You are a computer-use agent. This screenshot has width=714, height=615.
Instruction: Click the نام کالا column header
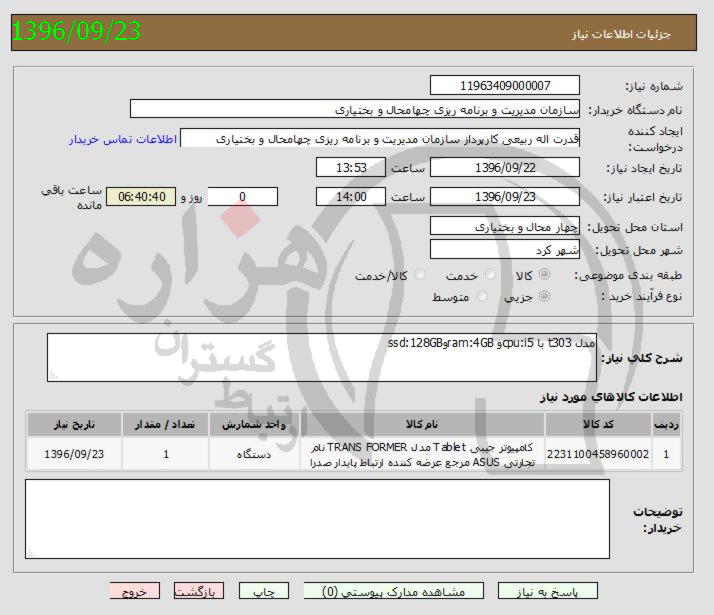click(x=422, y=424)
